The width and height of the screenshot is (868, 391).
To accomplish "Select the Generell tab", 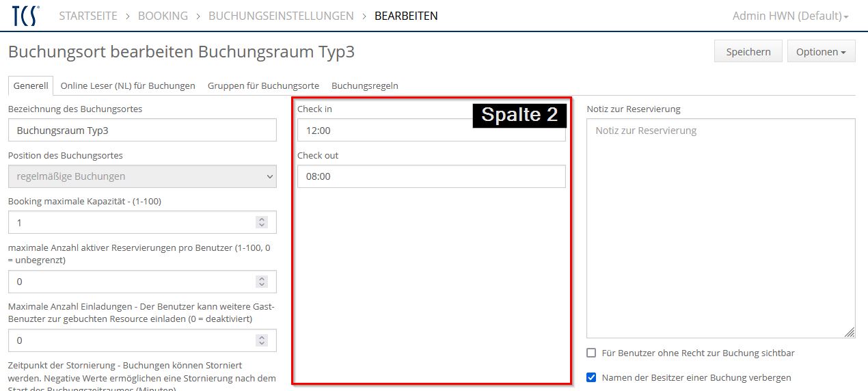I will (x=31, y=85).
